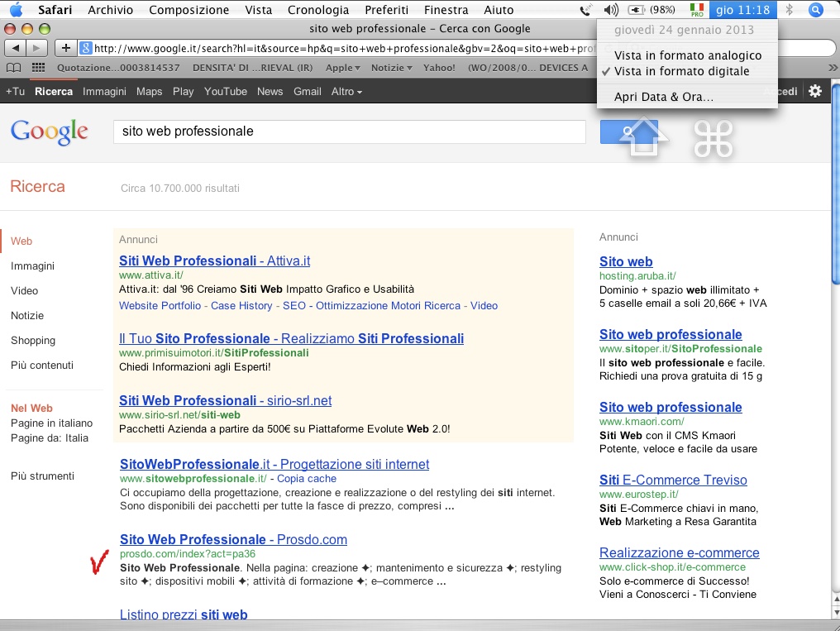This screenshot has height=631, width=840.
Task: Click the Google favicon in address bar
Action: coord(86,48)
